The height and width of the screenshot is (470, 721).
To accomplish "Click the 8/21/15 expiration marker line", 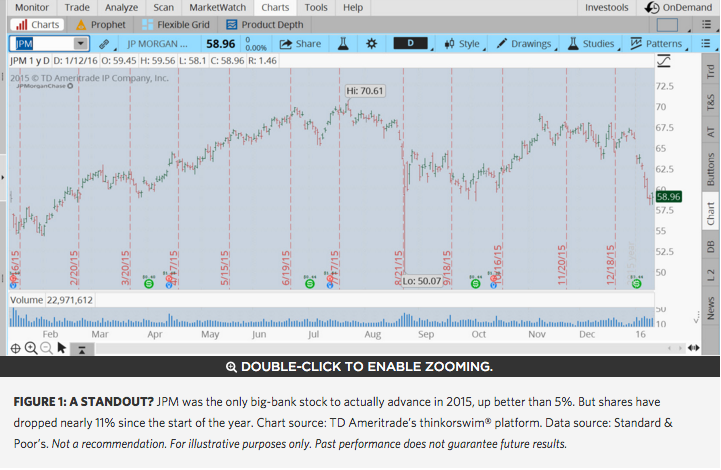I will pos(404,179).
